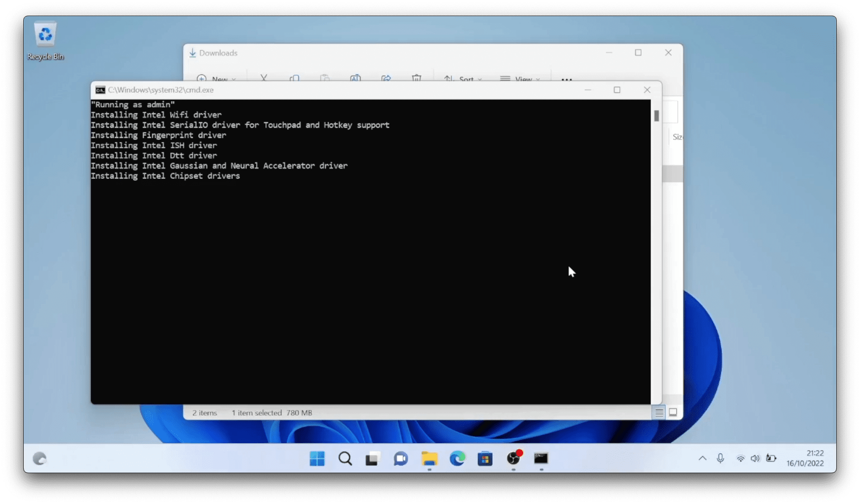Open Microsoft Store from the taskbar
This screenshot has height=504, width=860.
(x=485, y=458)
